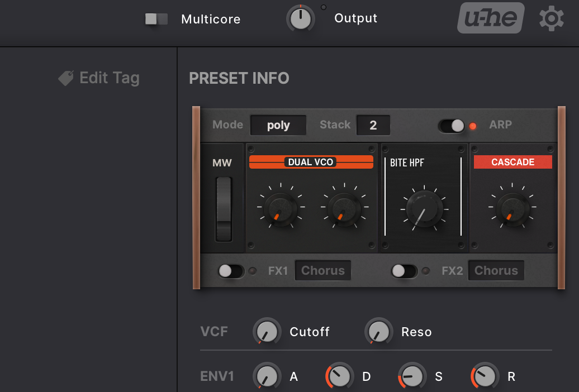The image size is (579, 392).
Task: Open the Mode poly dropdown
Action: [x=278, y=125]
